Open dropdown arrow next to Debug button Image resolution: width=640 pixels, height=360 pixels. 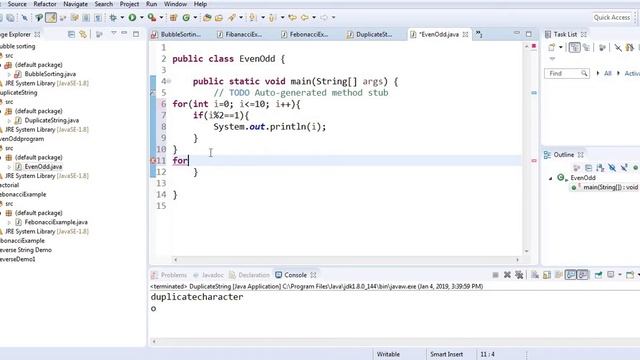(x=122, y=18)
